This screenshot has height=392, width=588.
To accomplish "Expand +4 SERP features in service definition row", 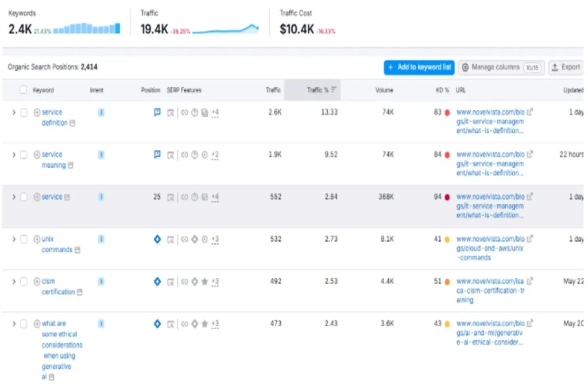I will click(x=215, y=112).
